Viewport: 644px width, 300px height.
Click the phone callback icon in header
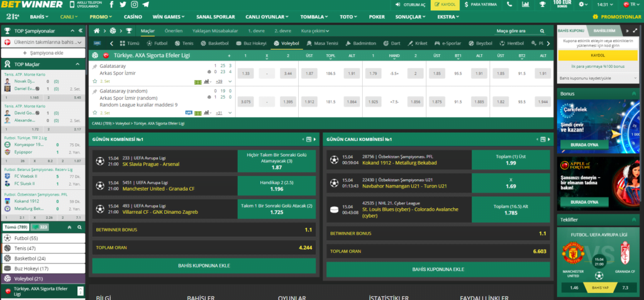[x=509, y=4]
